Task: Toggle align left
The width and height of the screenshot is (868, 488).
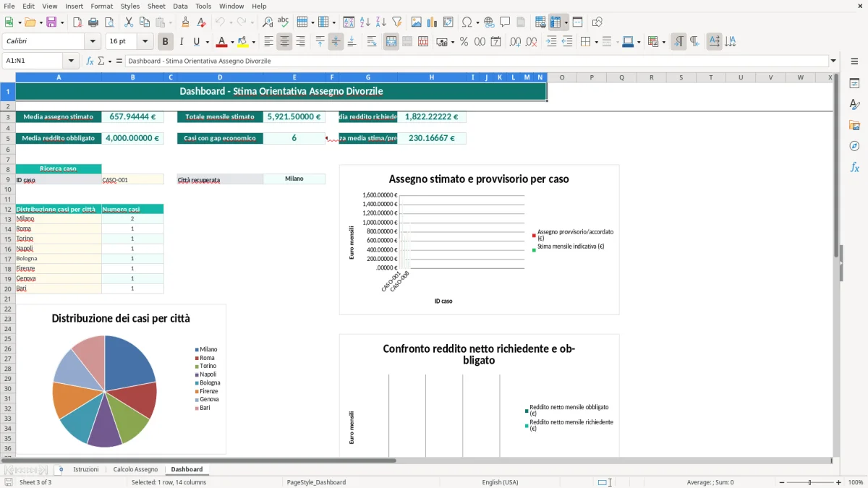Action: (268, 42)
